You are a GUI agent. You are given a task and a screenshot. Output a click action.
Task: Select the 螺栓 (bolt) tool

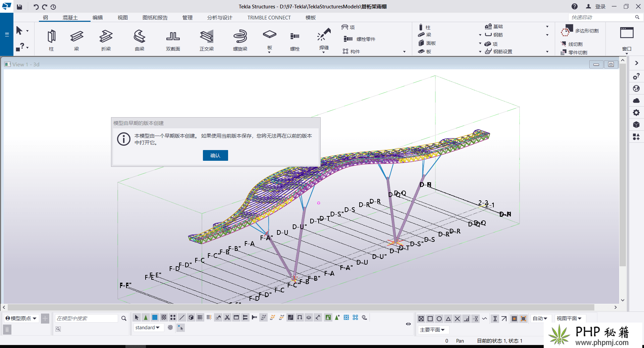[295, 40]
